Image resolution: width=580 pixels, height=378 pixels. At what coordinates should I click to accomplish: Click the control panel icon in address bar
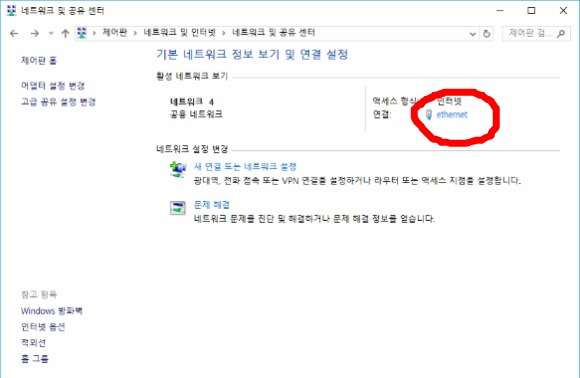pos(82,33)
